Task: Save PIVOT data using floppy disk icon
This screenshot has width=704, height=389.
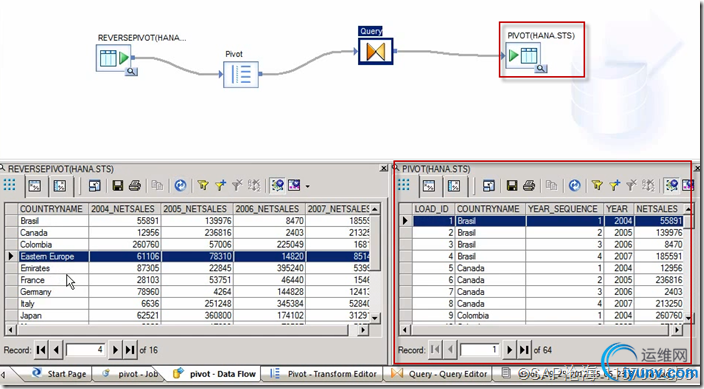Action: 512,186
